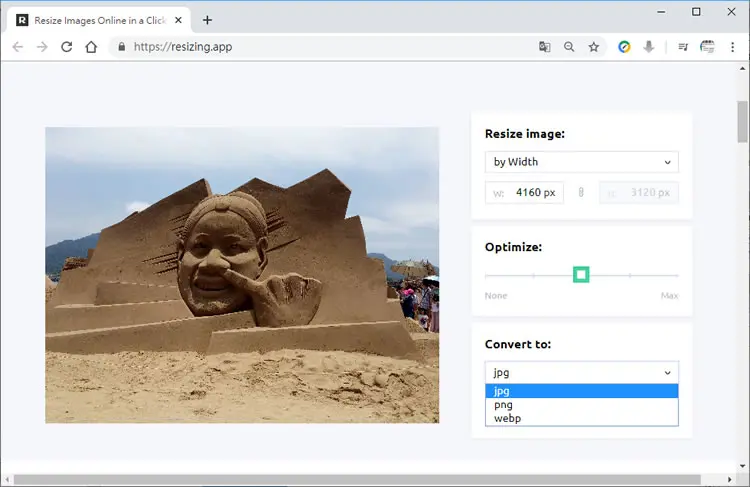Expand the 'by Width' resize mode dropdown
This screenshot has width=750, height=487.
(x=582, y=162)
